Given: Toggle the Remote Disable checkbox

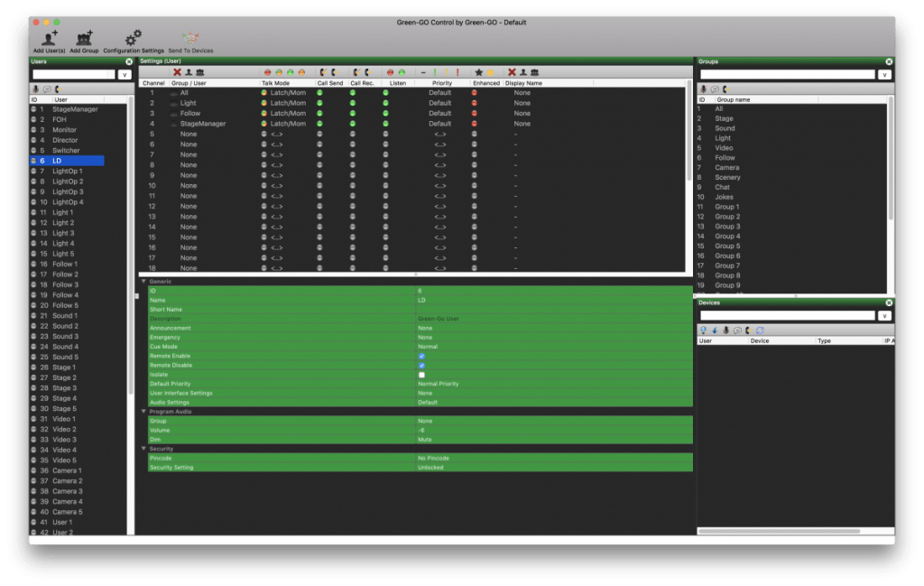Looking at the screenshot, I should pyautogui.click(x=421, y=366).
